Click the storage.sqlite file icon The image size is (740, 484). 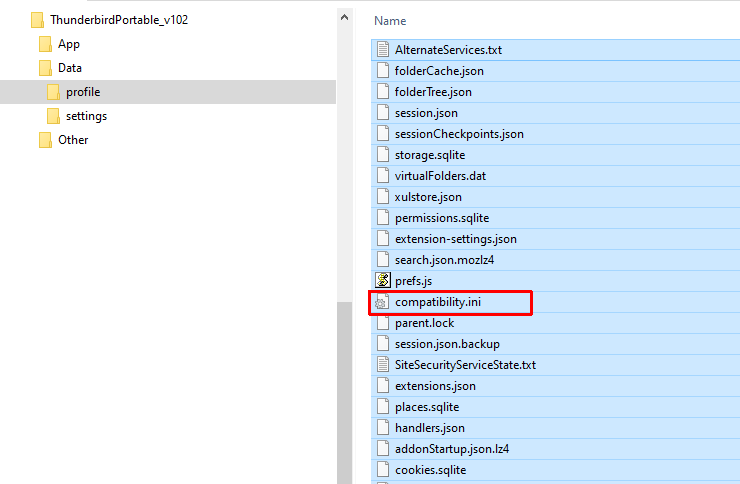pyautogui.click(x=383, y=155)
